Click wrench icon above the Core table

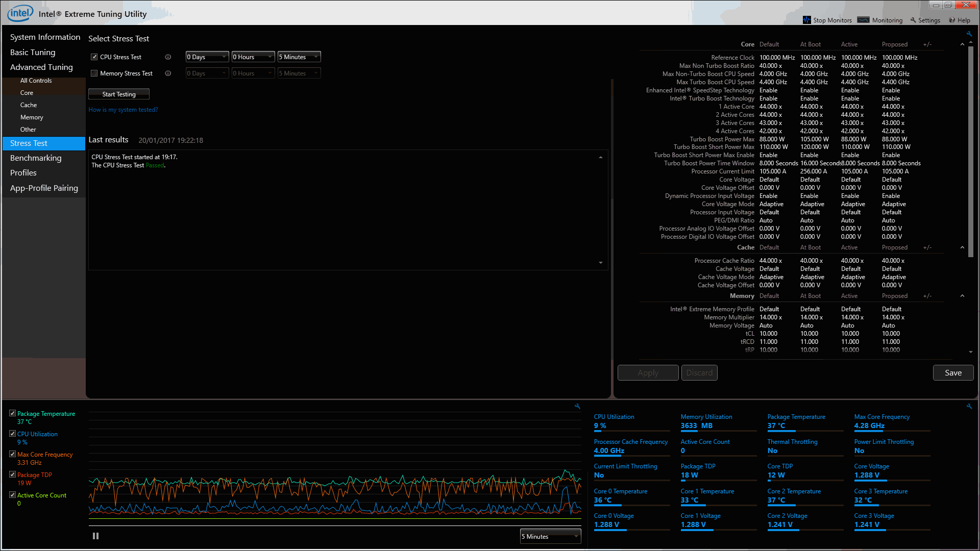click(x=969, y=34)
